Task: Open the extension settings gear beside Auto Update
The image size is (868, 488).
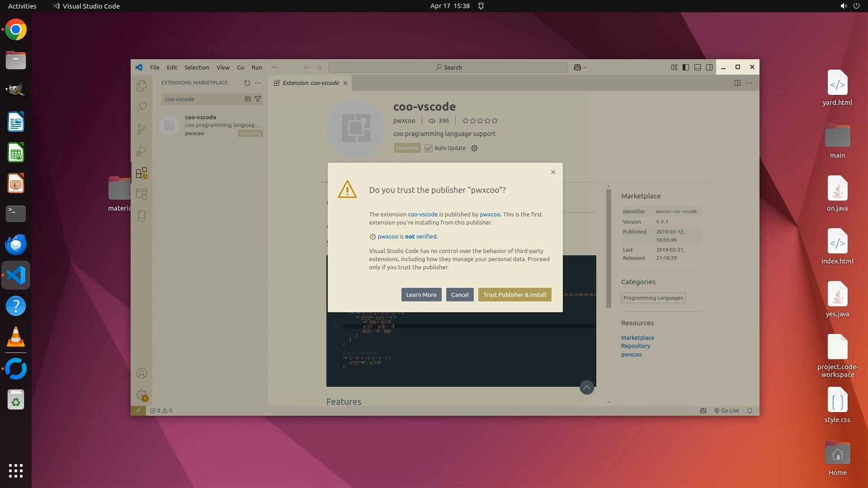Action: point(474,148)
